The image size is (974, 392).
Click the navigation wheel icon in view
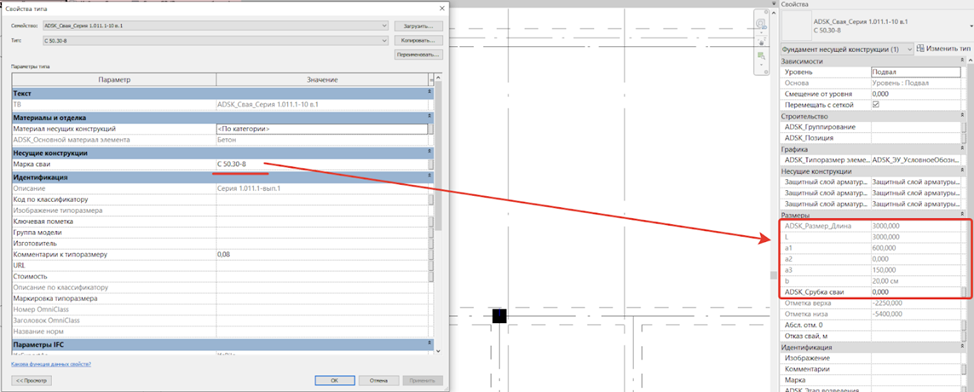pyautogui.click(x=761, y=25)
